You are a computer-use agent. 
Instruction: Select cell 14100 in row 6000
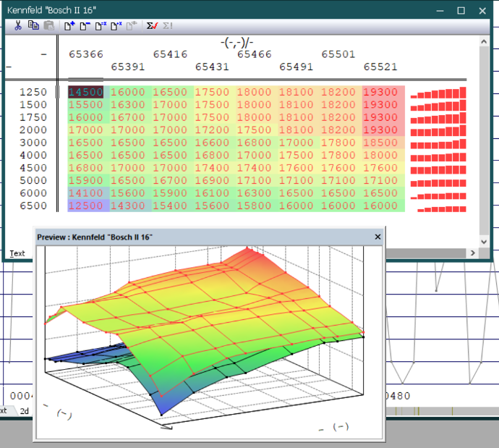[85, 193]
